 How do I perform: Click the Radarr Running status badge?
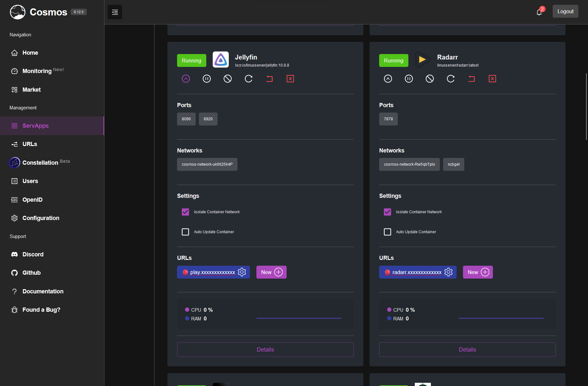click(x=394, y=60)
